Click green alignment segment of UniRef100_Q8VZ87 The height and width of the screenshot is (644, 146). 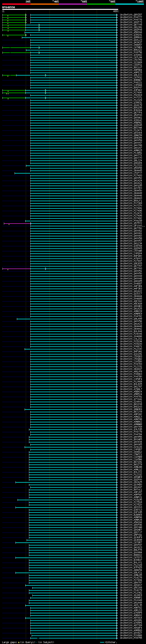14,15
